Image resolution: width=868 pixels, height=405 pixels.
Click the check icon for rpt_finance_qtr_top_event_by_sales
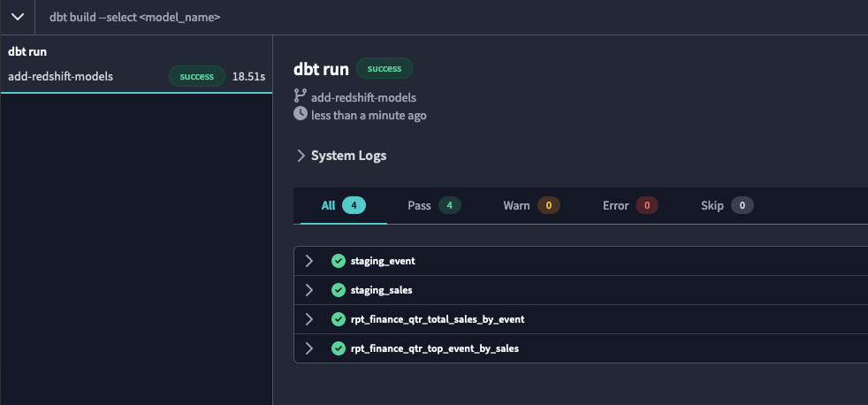pos(339,348)
